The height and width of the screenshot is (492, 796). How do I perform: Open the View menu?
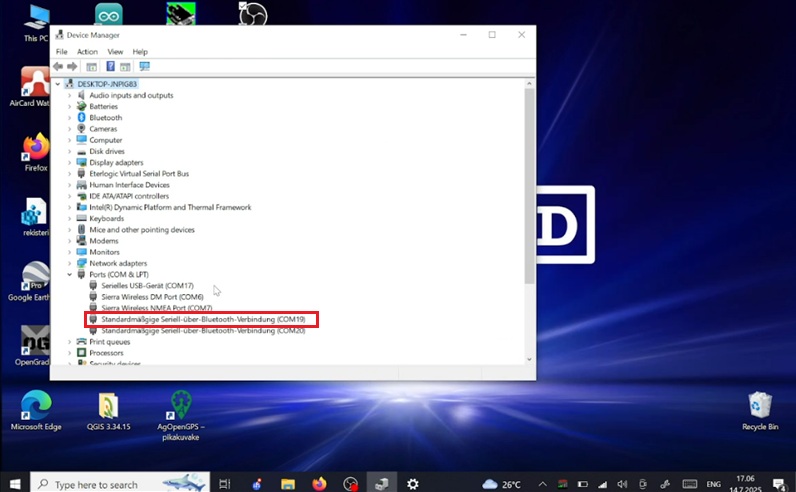point(115,52)
